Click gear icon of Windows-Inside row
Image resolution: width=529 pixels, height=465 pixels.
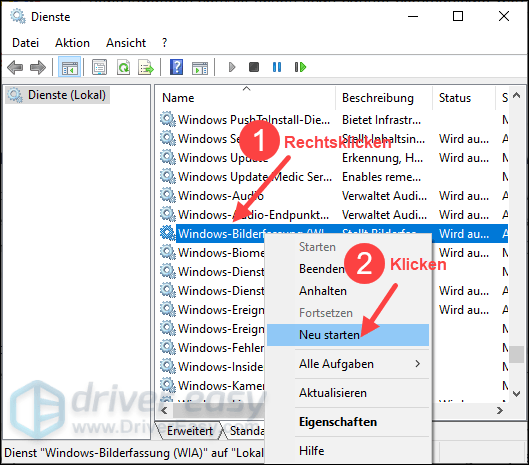(x=168, y=366)
